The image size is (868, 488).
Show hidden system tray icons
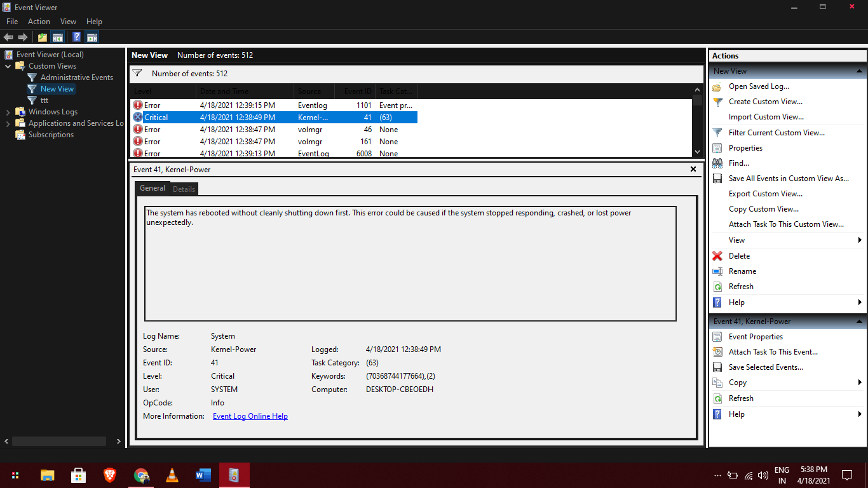tap(717, 475)
